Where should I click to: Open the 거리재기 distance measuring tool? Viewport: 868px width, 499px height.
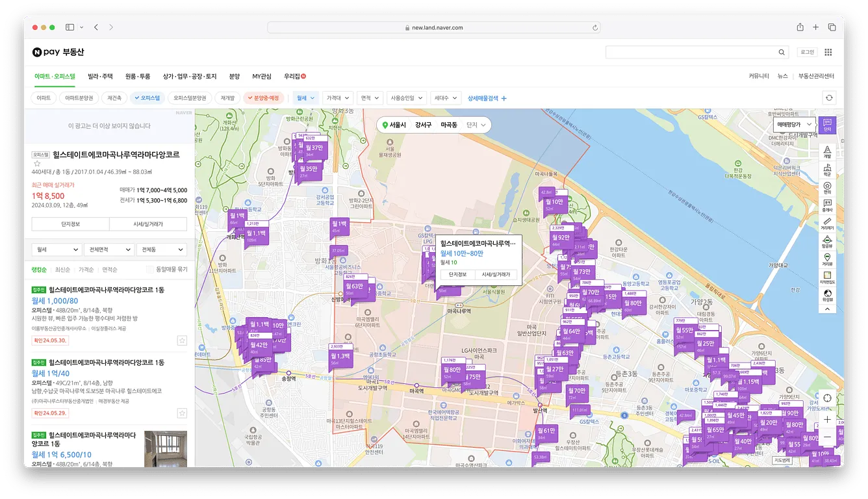tap(827, 224)
